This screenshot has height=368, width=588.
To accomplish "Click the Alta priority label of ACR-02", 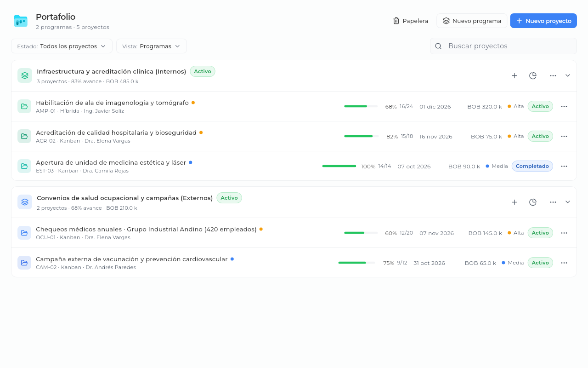I will (x=519, y=136).
